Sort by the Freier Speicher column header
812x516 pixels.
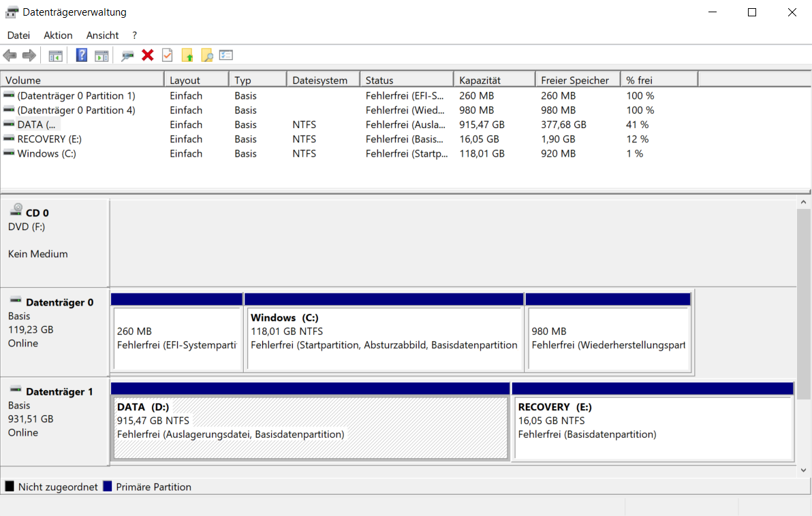click(578, 80)
